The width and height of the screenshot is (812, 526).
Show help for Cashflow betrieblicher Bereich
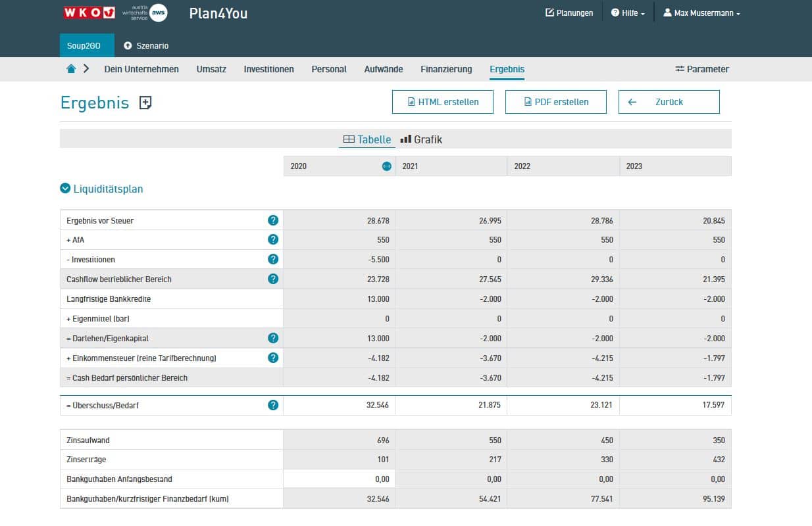273,279
